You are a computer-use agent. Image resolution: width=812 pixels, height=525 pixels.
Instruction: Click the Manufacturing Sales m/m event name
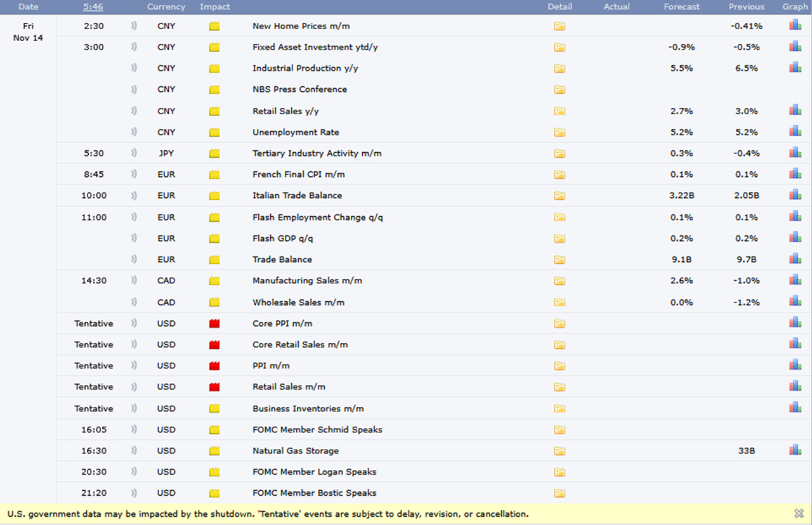coord(307,280)
